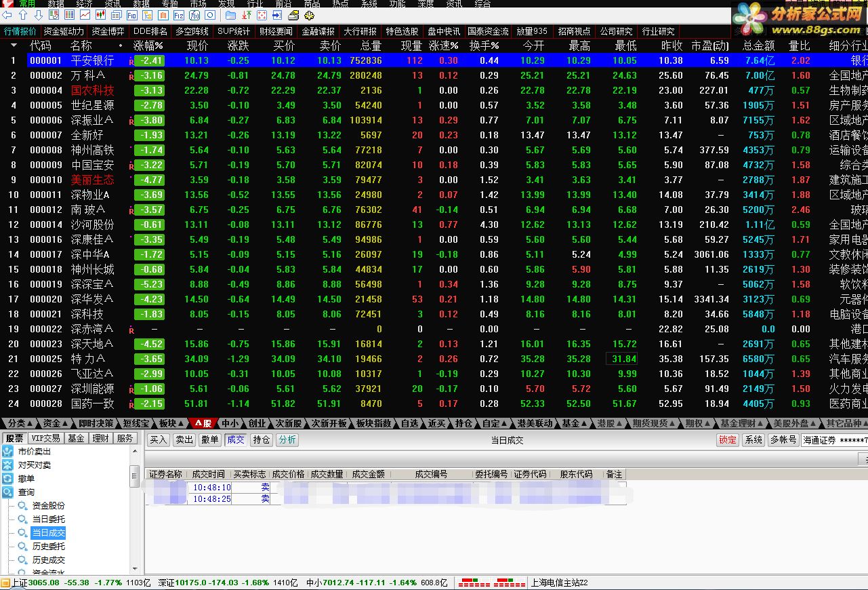Click the stacked windows toolbar icon
868x590 pixels.
point(117,15)
